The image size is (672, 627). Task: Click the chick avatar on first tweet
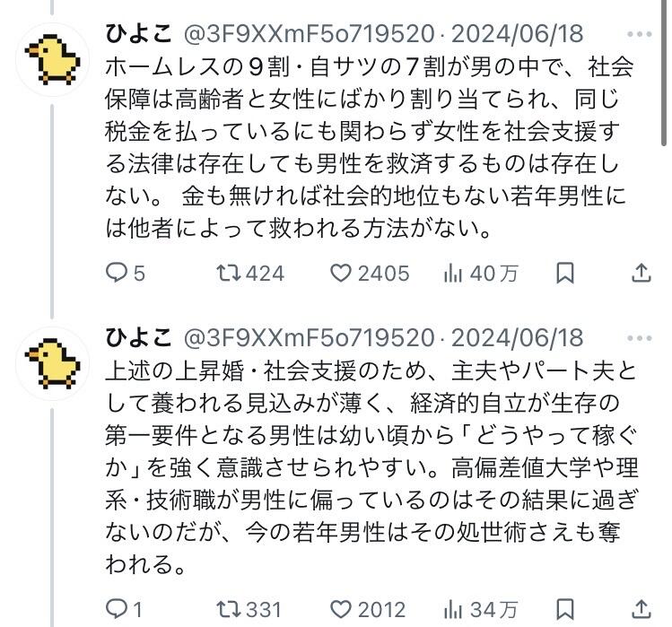(x=53, y=59)
